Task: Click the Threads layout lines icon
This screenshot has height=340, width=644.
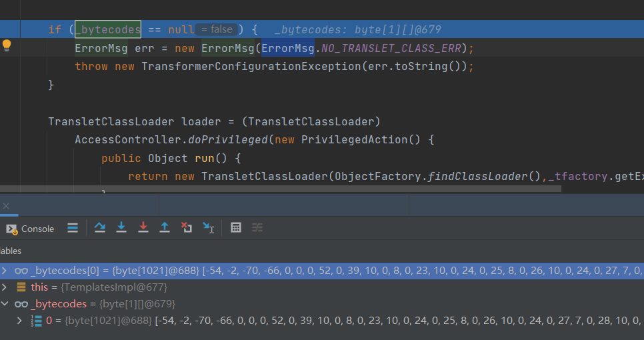Action: point(73,228)
